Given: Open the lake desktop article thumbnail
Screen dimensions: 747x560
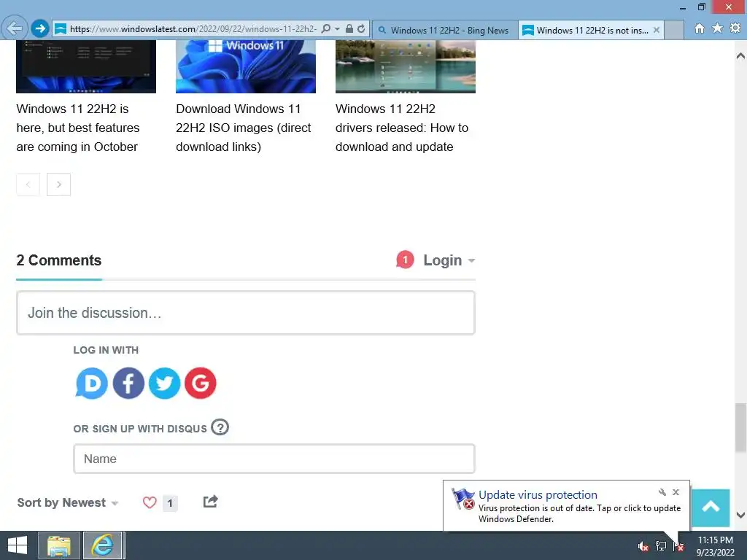Looking at the screenshot, I should click(x=406, y=66).
